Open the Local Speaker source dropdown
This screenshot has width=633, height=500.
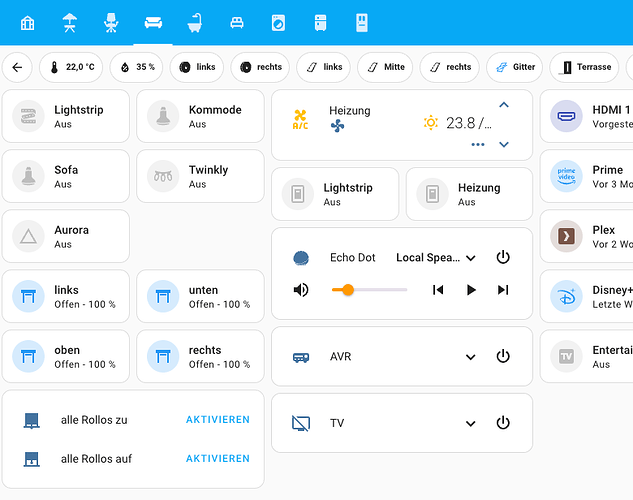436,258
